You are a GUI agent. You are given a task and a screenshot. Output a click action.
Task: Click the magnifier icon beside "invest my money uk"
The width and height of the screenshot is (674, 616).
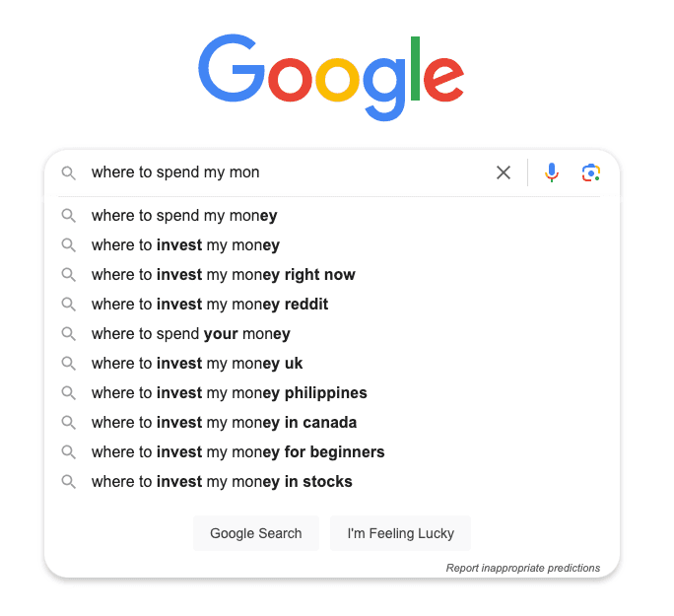[68, 364]
